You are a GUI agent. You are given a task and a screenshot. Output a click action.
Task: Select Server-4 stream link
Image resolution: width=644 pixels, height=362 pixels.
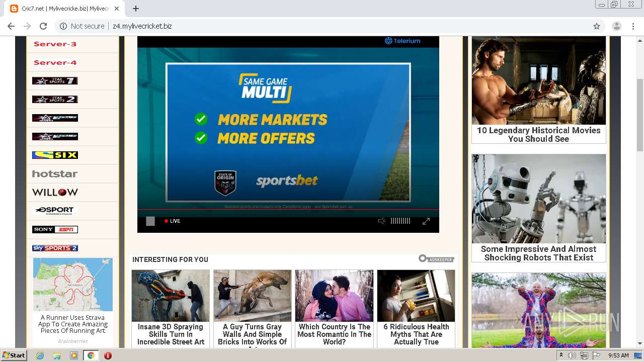pyautogui.click(x=55, y=63)
